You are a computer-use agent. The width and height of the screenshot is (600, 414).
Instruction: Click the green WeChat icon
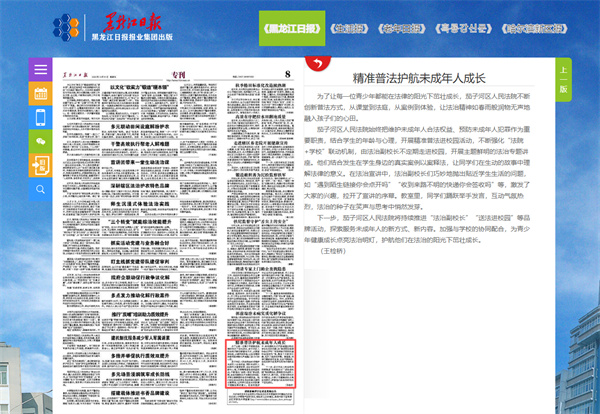click(40, 140)
